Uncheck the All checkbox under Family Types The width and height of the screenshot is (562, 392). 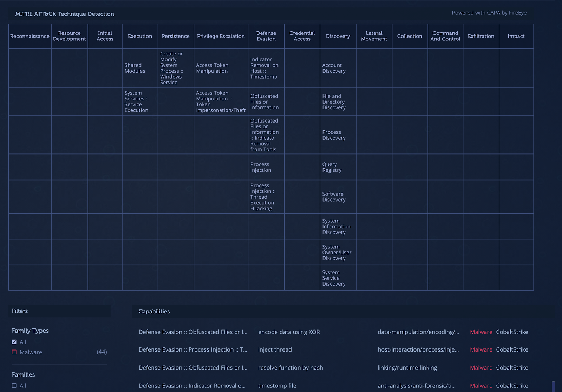14,342
